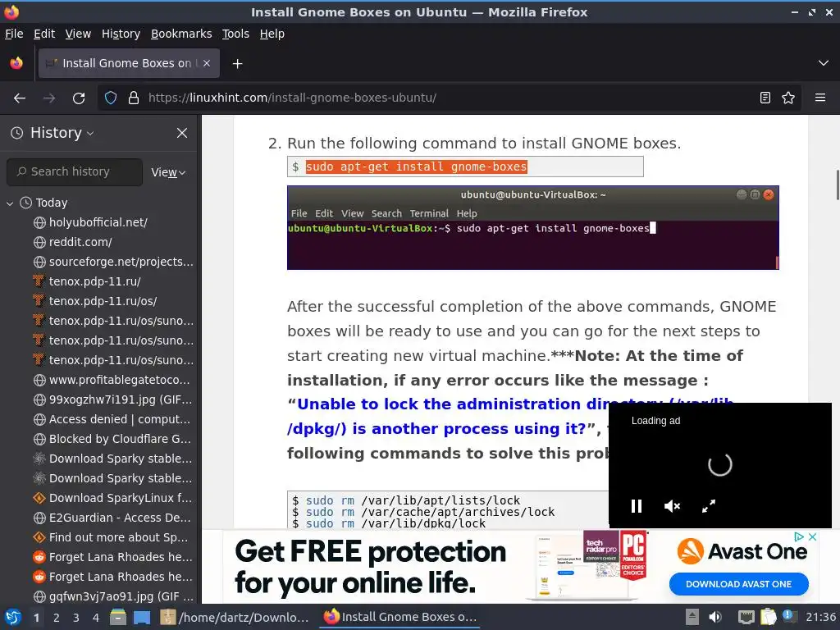The width and height of the screenshot is (840, 630).
Task: Open the network tray icon
Action: [x=746, y=617]
